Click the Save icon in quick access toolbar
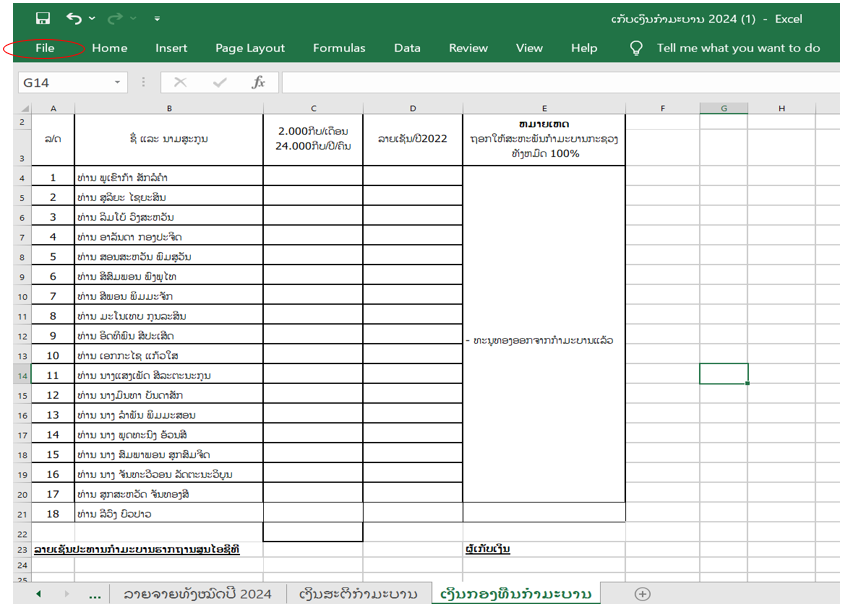The image size is (844, 609). click(43, 18)
